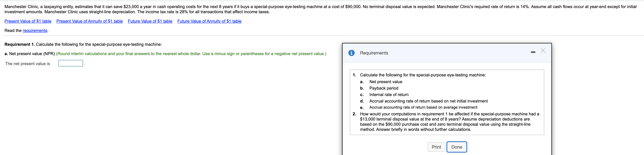Click the Read the requirements sentence
The height and width of the screenshot is (155, 644).
[x=26, y=30]
